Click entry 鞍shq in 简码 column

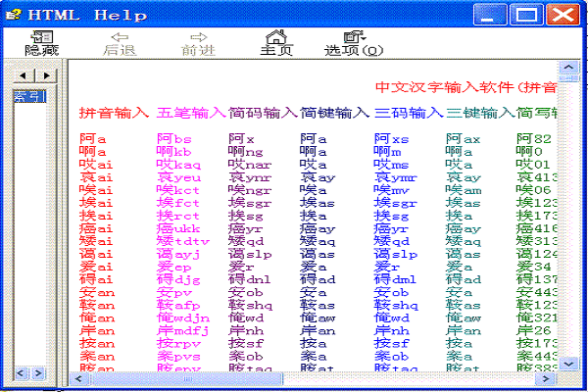coord(250,305)
